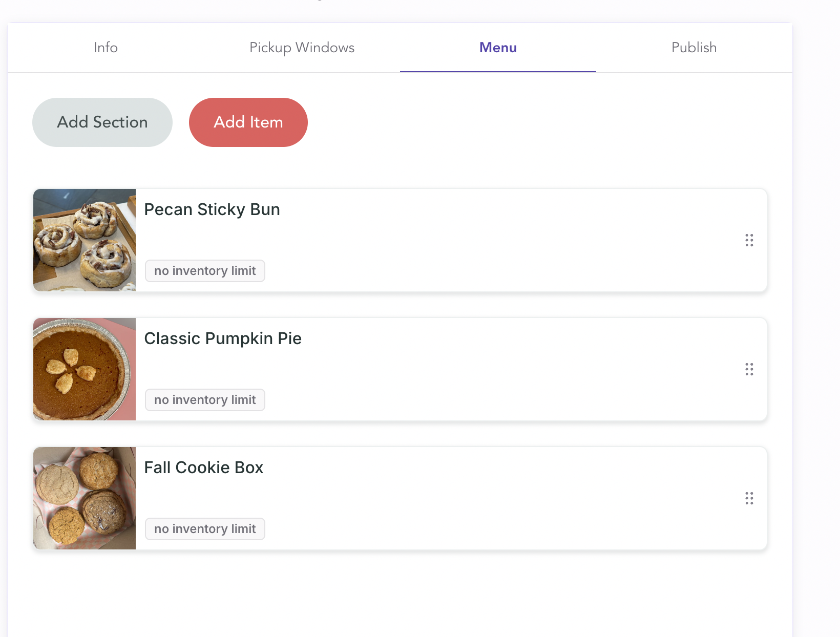840x637 pixels.
Task: Click Pecan Sticky Bun's no inventory limit badge
Action: (x=205, y=271)
